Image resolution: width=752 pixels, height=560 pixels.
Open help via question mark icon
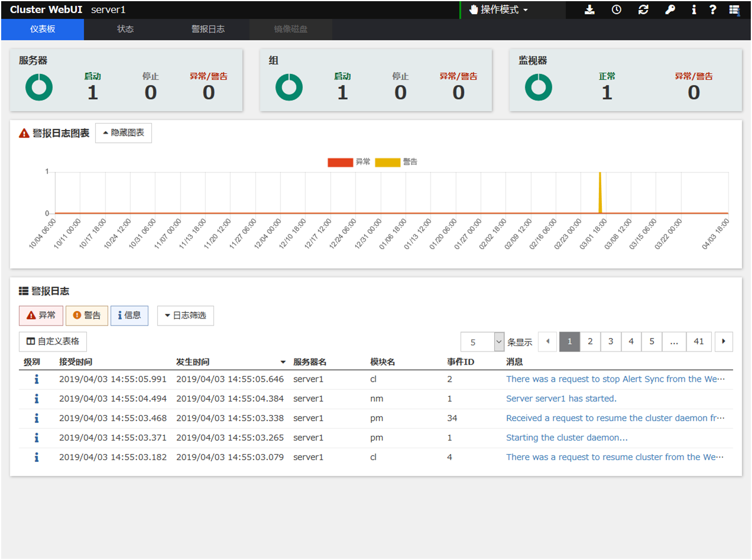point(713,10)
